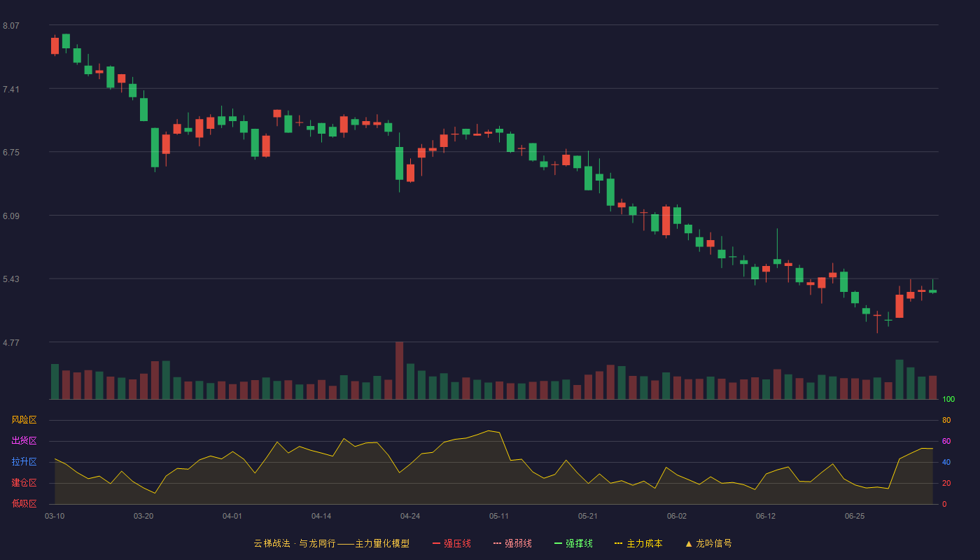Toggle 强弱线 legend label
980x560 pixels.
pos(518,543)
